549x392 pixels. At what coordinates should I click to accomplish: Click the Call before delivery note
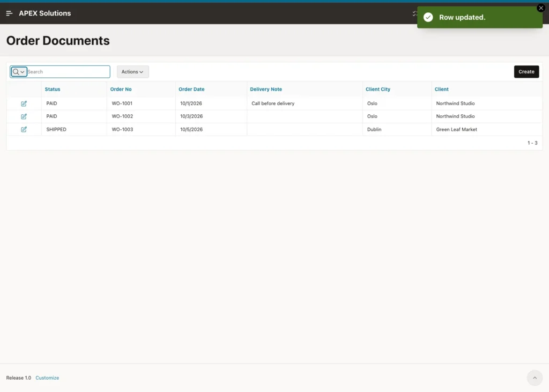click(x=273, y=103)
